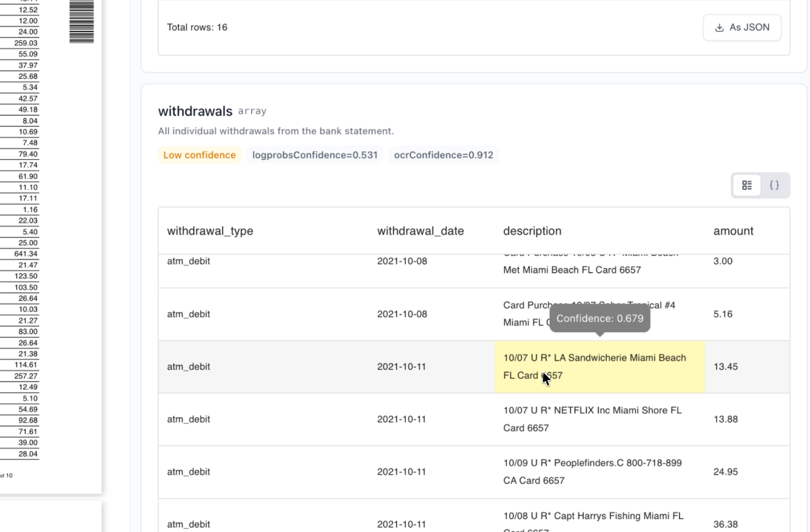This screenshot has width=810, height=532.
Task: Click 257.27 in the document preview
Action: 26,376
